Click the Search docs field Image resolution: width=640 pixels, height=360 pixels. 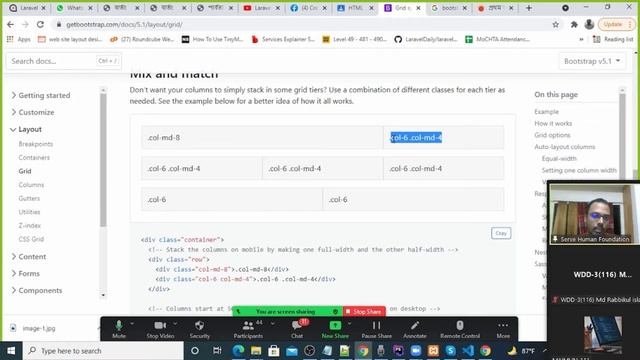click(64, 61)
